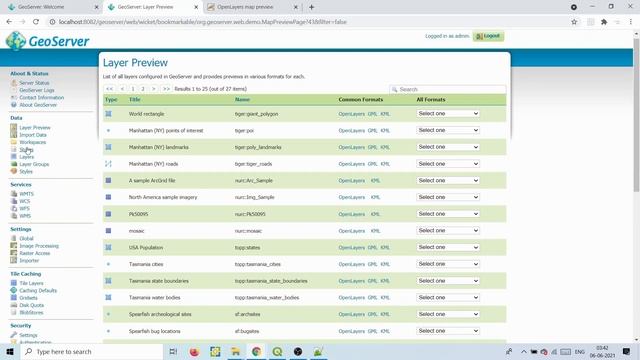
Task: Click the Layer Preview sidebar icon
Action: tap(14, 127)
